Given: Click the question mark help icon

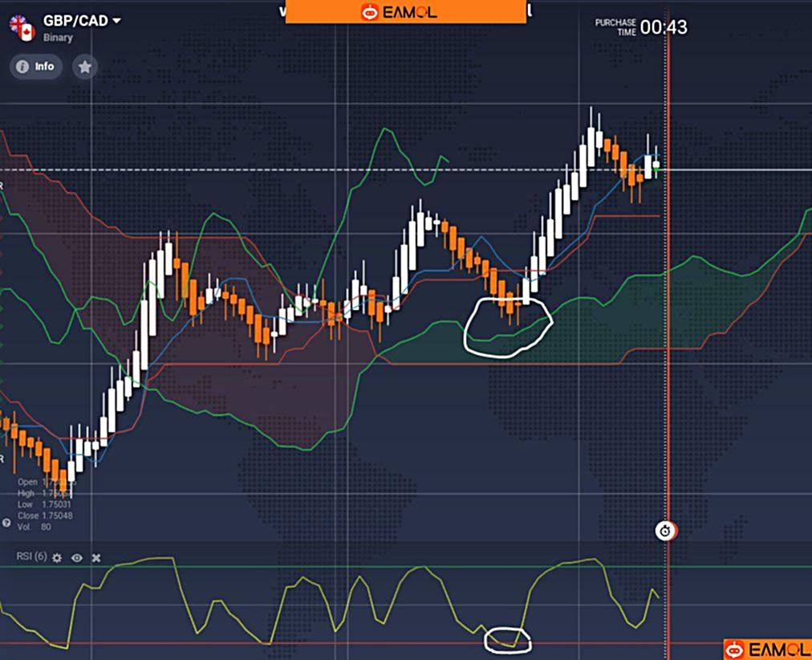Looking at the screenshot, I should pyautogui.click(x=6, y=522).
